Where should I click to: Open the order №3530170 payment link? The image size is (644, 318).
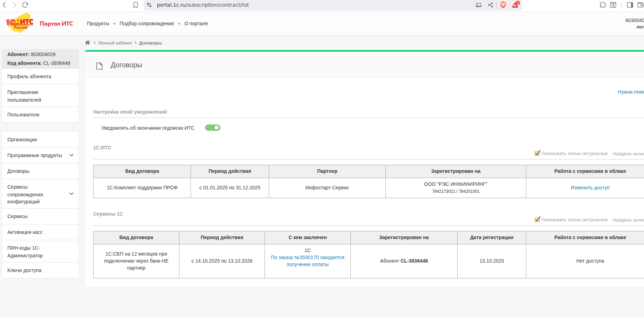[307, 261]
